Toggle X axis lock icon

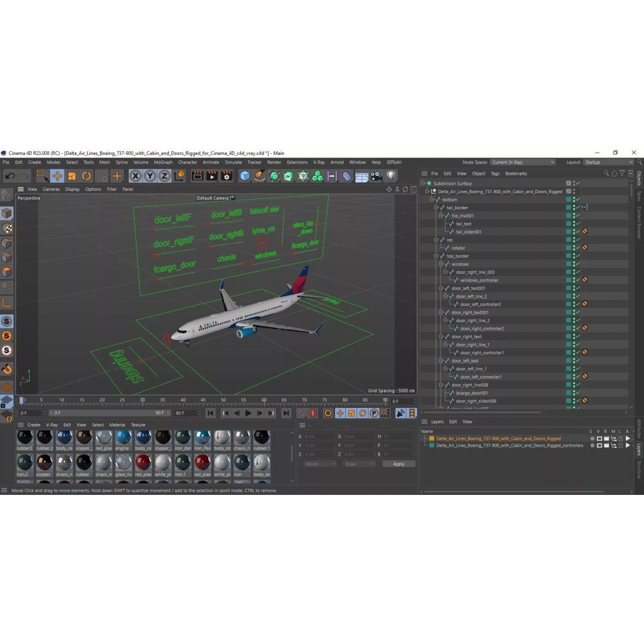135,176
